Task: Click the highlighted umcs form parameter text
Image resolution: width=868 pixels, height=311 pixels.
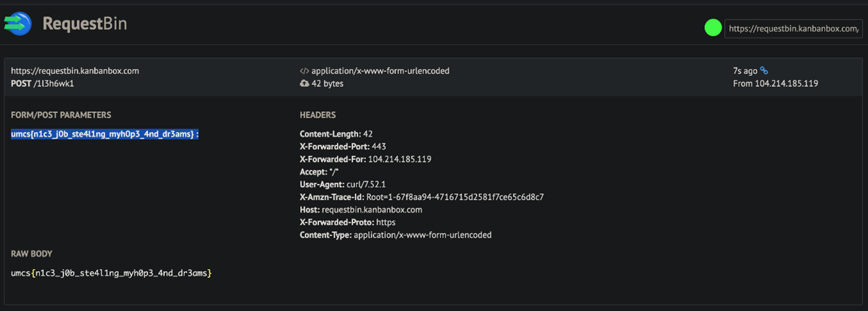Action: point(103,134)
